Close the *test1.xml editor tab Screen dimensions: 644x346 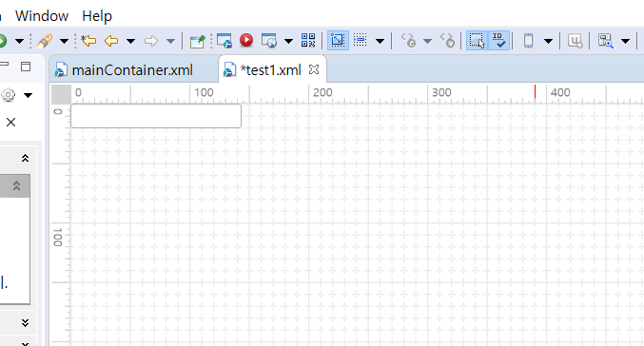pos(314,69)
